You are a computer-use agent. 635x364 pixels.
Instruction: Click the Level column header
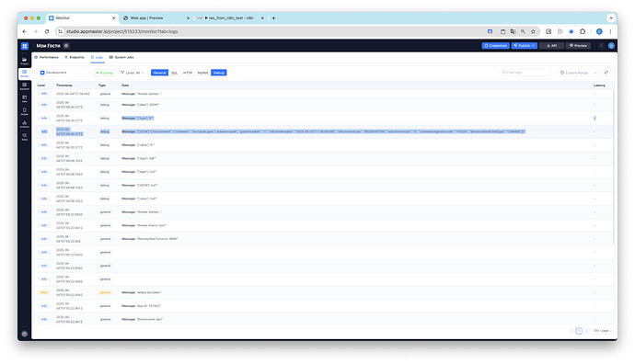tap(40, 85)
